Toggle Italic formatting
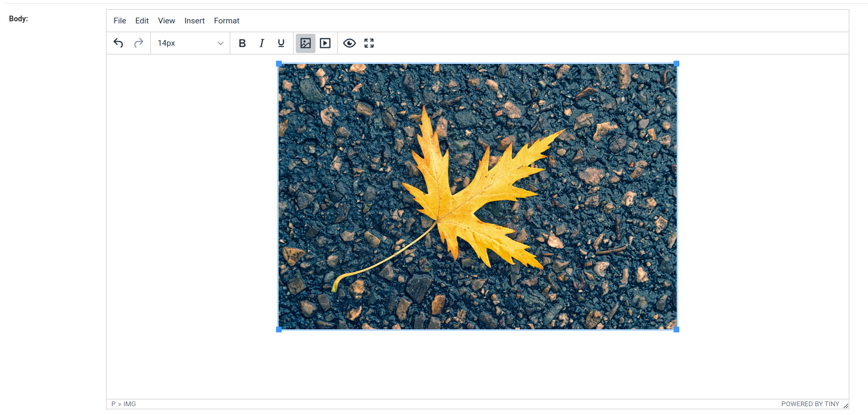 (x=261, y=43)
